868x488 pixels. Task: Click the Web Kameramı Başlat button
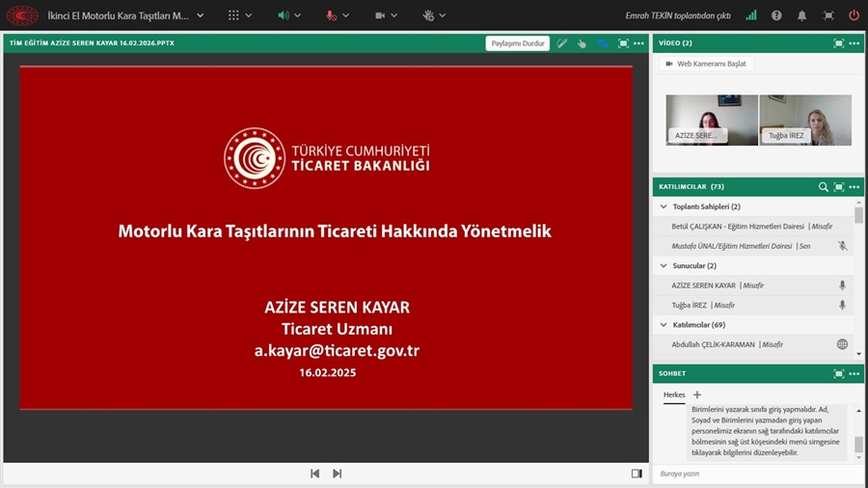pos(705,64)
